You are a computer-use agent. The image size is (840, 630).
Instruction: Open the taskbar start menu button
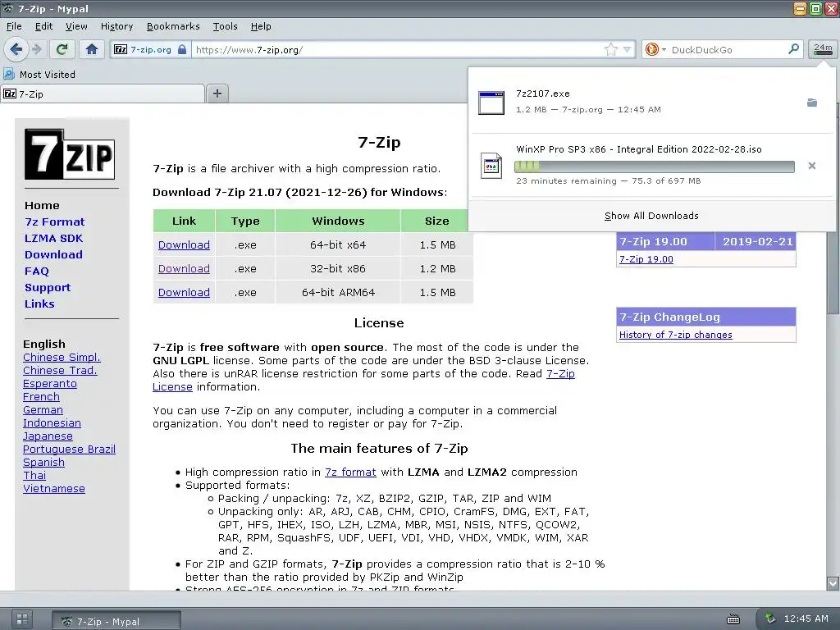point(21,619)
